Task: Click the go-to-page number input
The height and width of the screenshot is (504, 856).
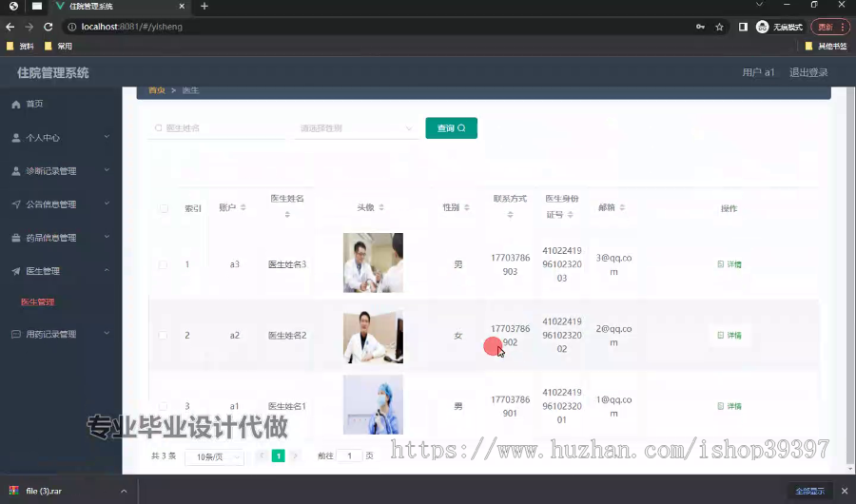Action: tap(349, 456)
